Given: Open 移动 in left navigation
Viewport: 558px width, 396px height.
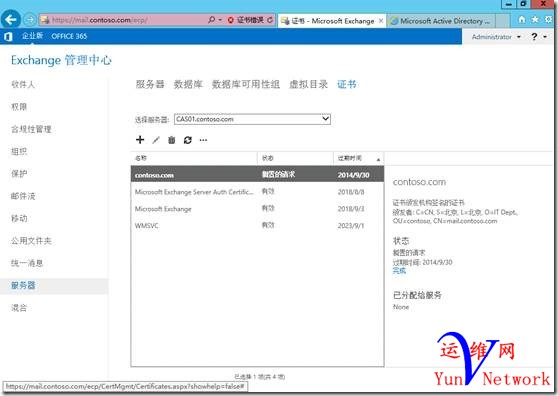Looking at the screenshot, I should coord(19,218).
